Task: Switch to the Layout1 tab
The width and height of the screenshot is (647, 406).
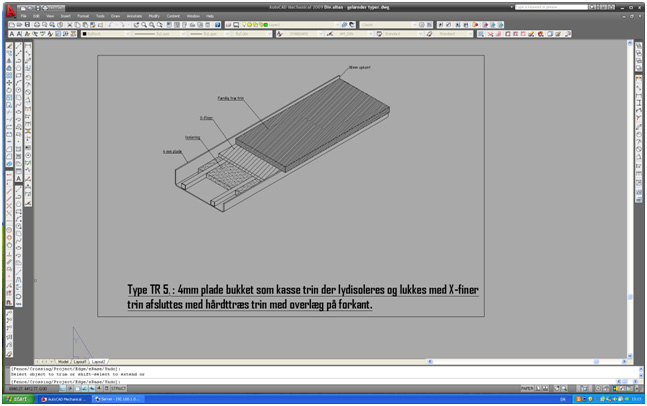Action: pos(80,361)
